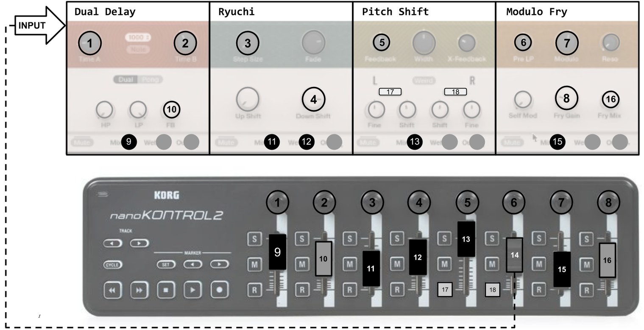Image resolution: width=644 pixels, height=330 pixels.
Task: Click the Play transport button on nanoKONTROL2
Action: click(193, 290)
